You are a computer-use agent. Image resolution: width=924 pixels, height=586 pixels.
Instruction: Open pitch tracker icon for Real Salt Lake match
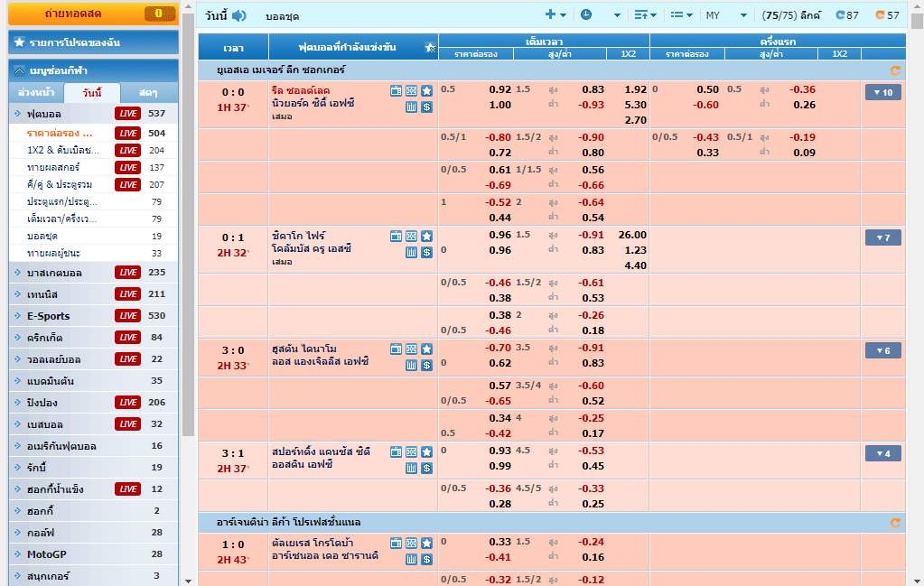pyautogui.click(x=411, y=90)
